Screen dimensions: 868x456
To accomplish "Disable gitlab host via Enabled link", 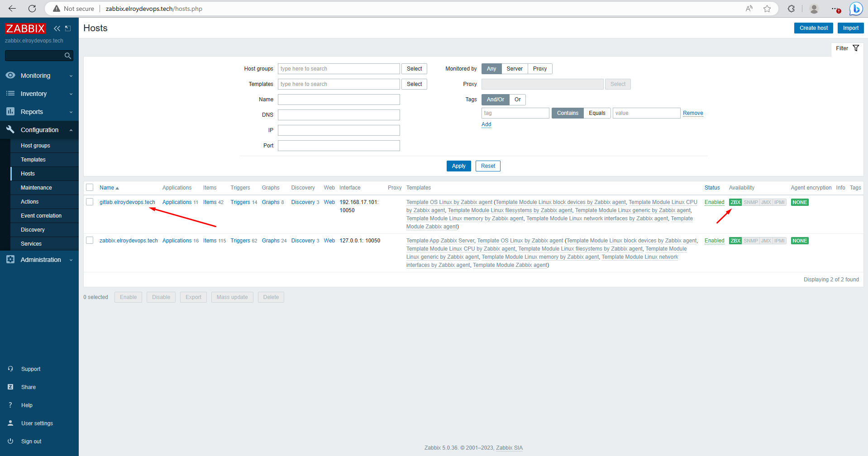I will tap(714, 202).
